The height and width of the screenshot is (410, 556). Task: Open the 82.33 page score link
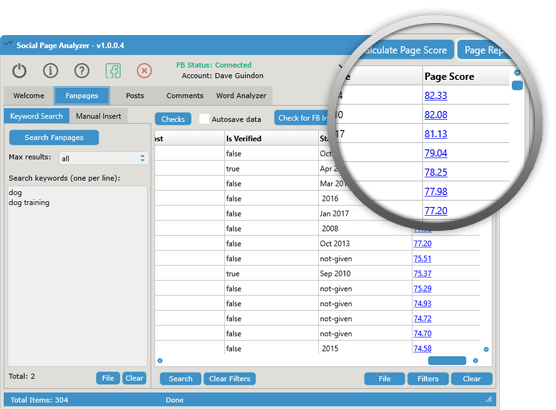[x=435, y=95]
